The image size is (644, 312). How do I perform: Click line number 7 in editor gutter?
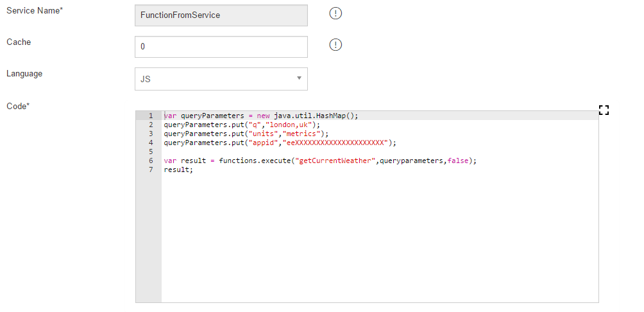[150, 169]
